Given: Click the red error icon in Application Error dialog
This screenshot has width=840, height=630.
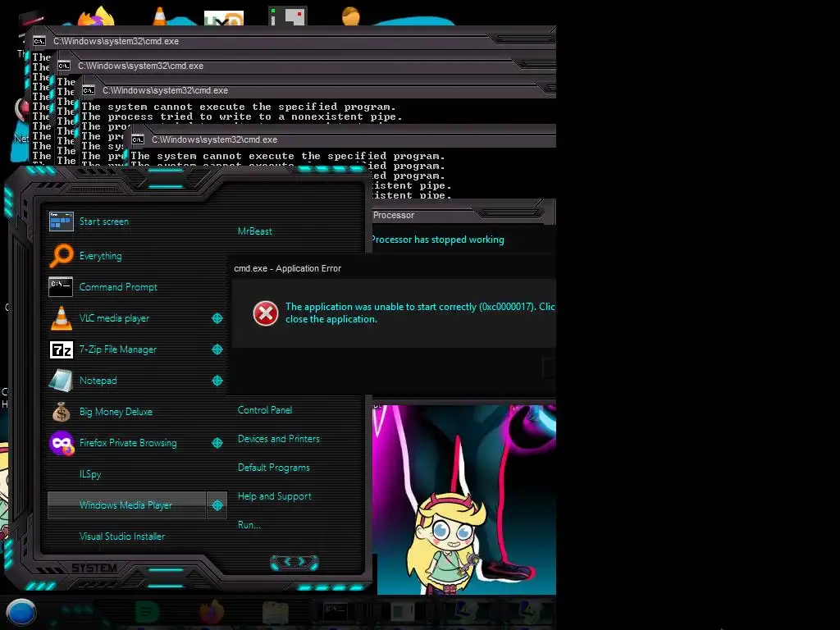Looking at the screenshot, I should [x=266, y=313].
